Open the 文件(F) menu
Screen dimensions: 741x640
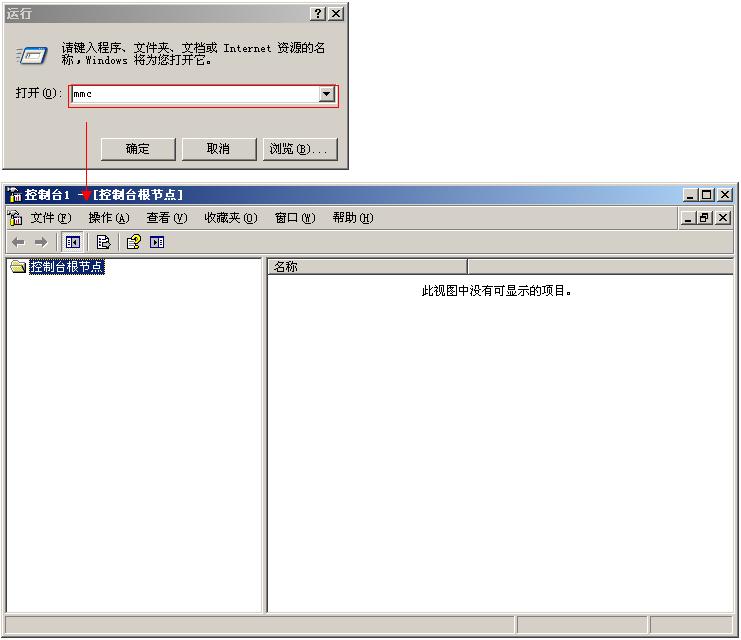point(50,218)
